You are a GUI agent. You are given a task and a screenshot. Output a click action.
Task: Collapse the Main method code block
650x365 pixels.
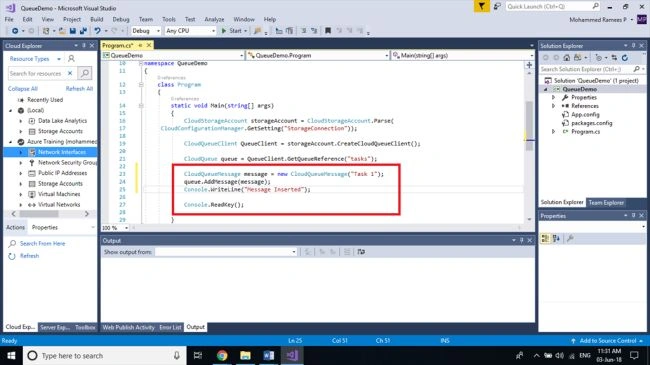141,106
